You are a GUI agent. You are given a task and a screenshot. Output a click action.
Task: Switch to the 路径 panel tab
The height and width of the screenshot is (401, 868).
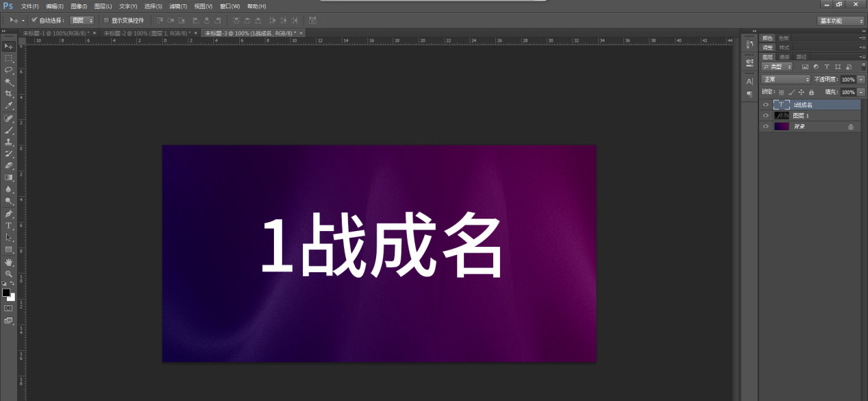coord(802,57)
